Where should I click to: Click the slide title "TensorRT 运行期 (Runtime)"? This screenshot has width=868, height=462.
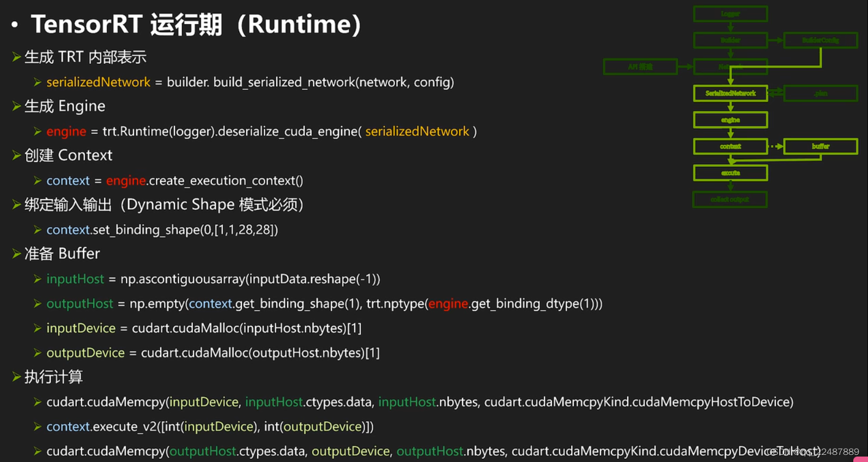196,25
